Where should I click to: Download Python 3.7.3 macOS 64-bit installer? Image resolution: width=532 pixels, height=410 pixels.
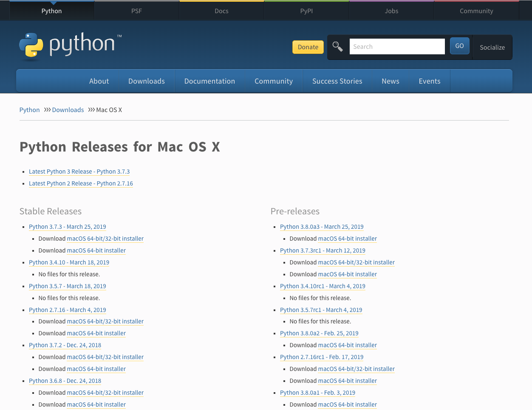(96, 250)
